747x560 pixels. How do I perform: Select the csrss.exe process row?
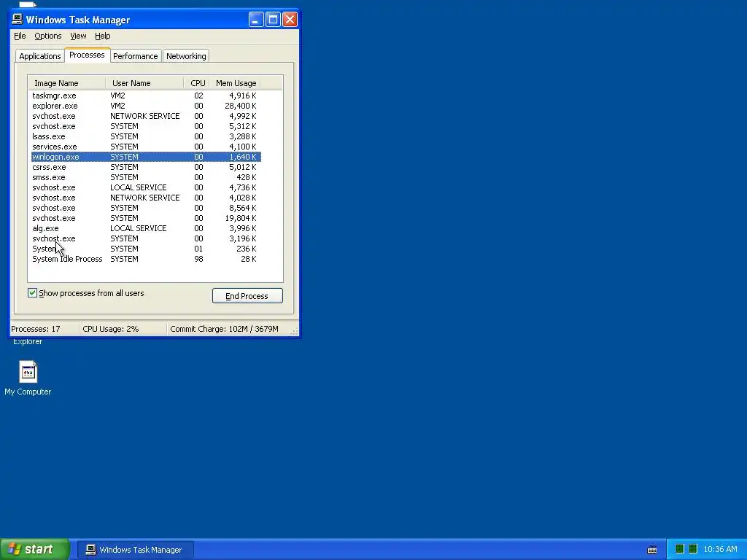click(146, 167)
